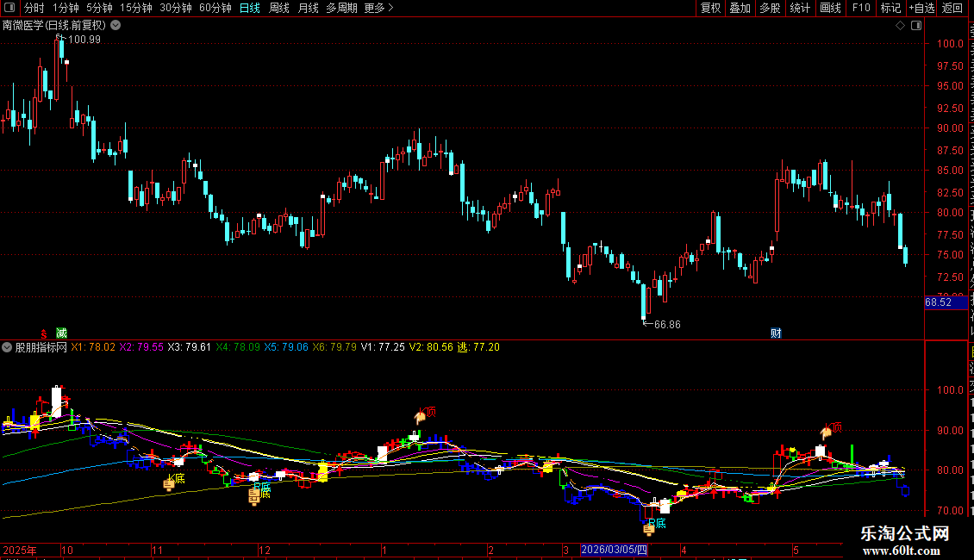Expand dropdown next to 南微医学 title
Viewport: 974px width, 560px height.
(116, 26)
